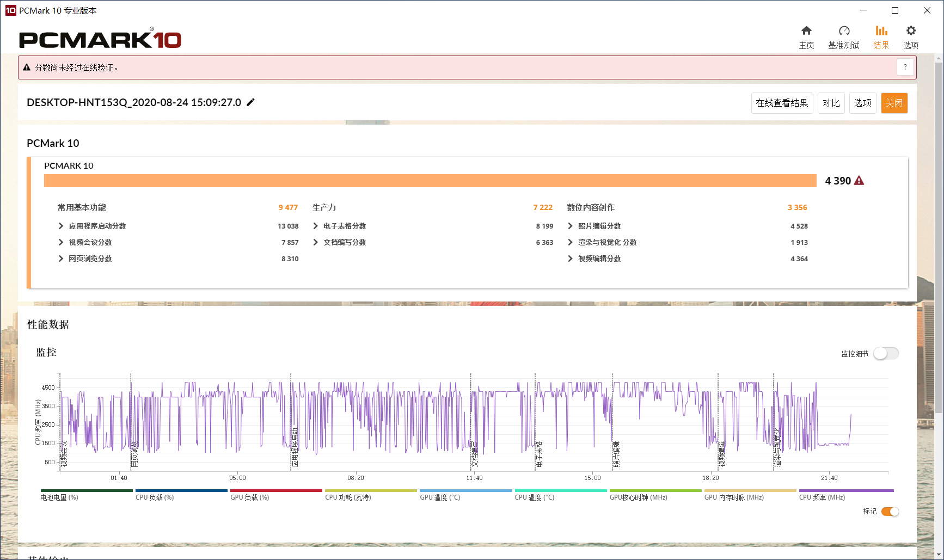Click the red warning triangle next to 4 390
Image resolution: width=944 pixels, height=560 pixels.
point(859,181)
